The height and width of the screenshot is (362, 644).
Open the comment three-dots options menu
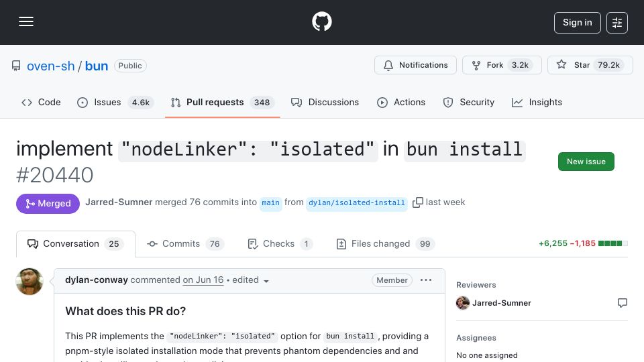pos(426,280)
